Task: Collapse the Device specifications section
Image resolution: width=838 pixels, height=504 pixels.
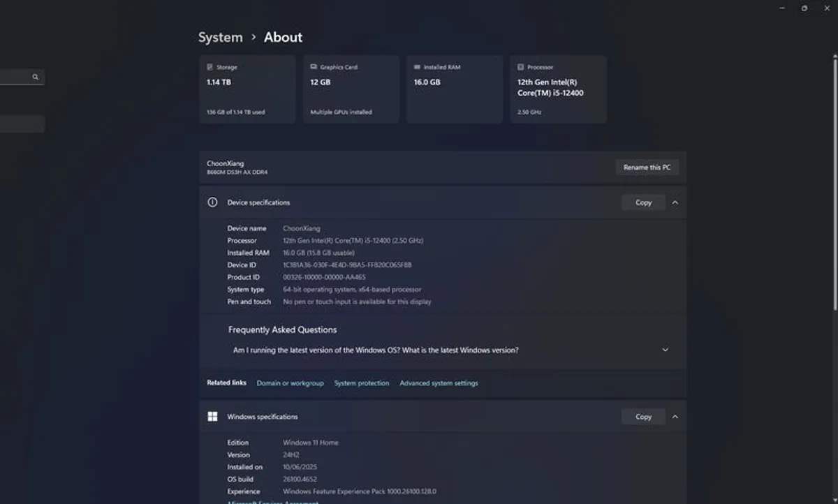Action: [x=675, y=202]
